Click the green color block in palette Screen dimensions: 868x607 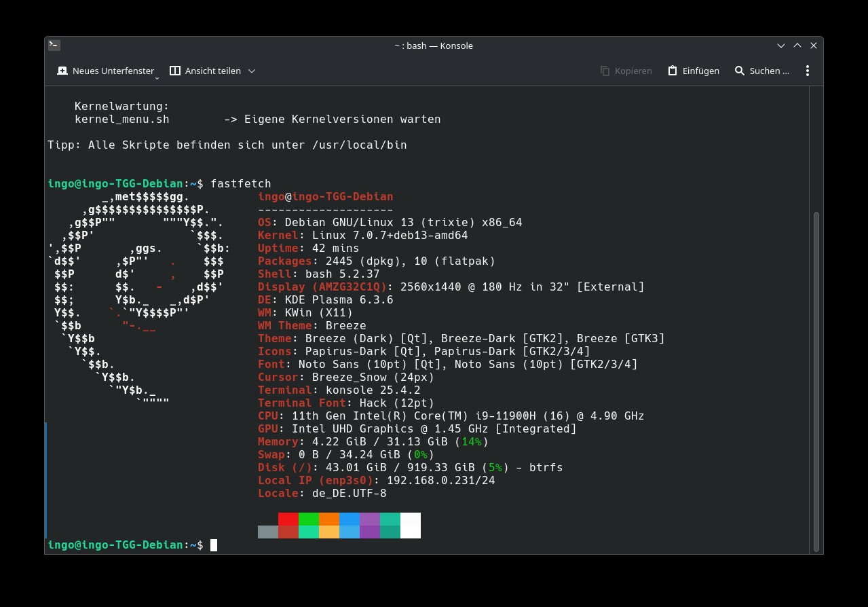[x=309, y=519]
